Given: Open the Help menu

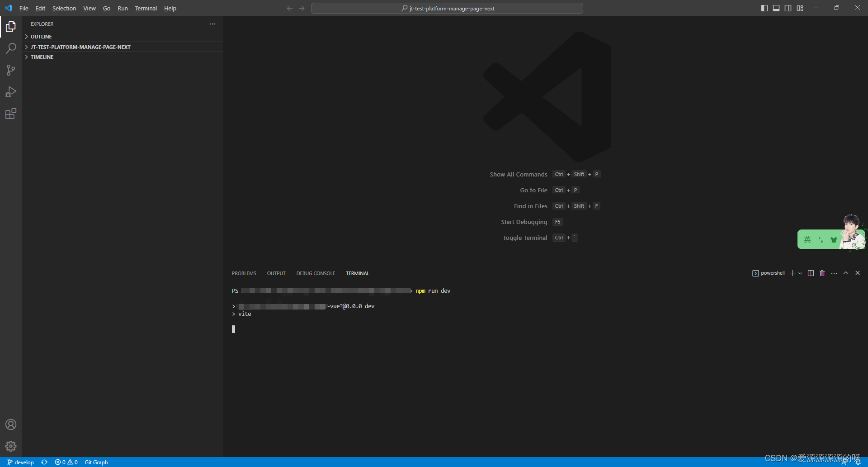Looking at the screenshot, I should pos(170,8).
